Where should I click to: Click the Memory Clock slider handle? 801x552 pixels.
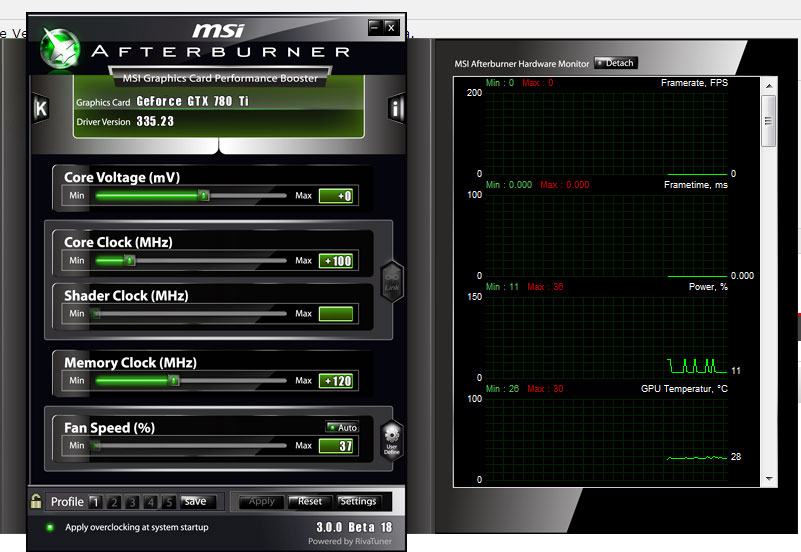click(x=174, y=380)
